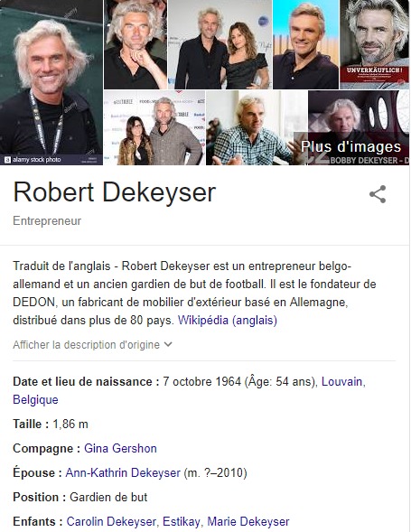Screen dimensions: 411x532
Task: Open the large alamy stock photo portrait
Action: point(51,82)
